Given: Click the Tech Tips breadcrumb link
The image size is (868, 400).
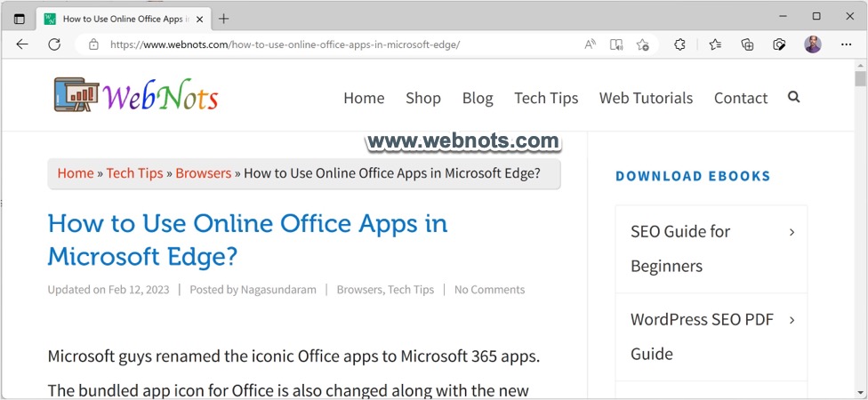Looking at the screenshot, I should (134, 173).
